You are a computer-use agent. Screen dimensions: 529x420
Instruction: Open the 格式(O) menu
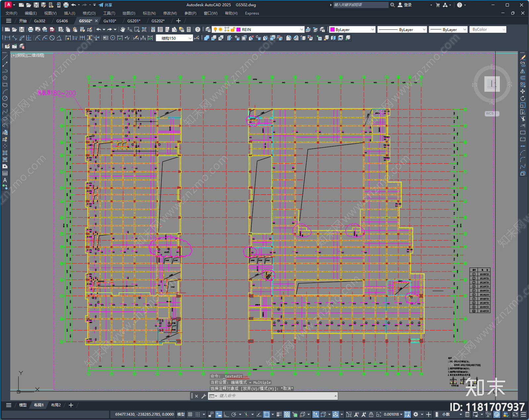[89, 13]
